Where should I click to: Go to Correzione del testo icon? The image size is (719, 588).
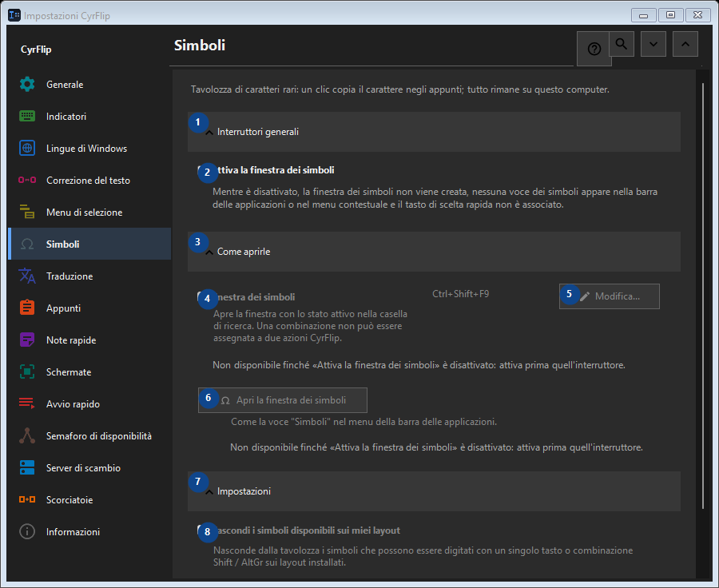coord(27,181)
